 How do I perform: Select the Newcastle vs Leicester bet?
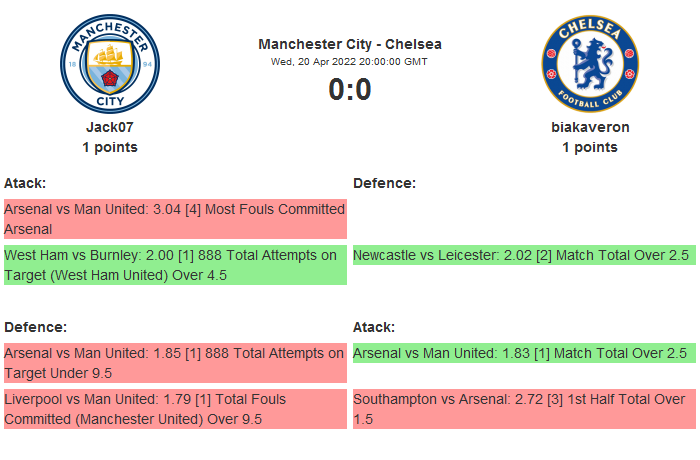tap(523, 256)
